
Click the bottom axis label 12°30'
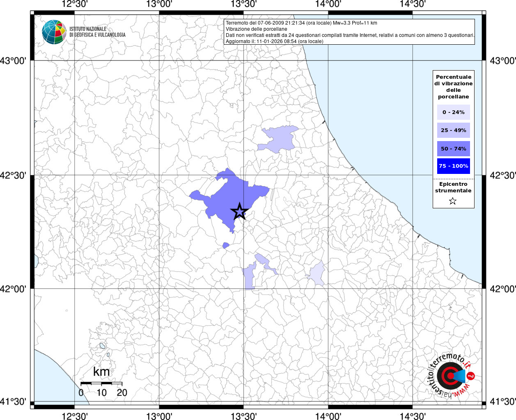[x=75, y=416]
